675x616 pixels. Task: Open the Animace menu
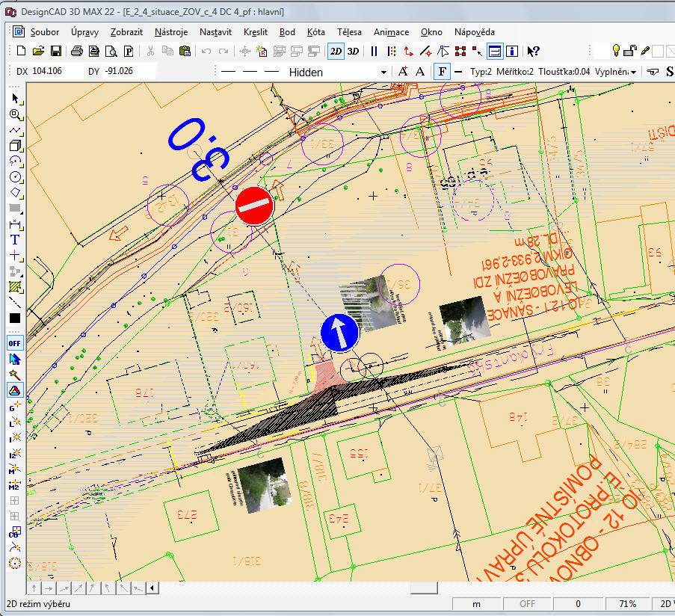391,32
